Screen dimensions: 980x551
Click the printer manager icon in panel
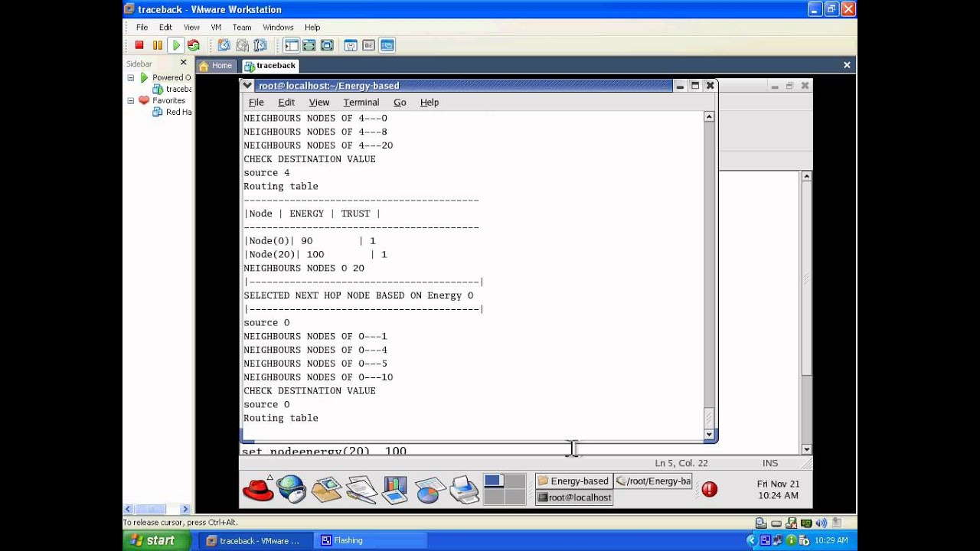pyautogui.click(x=464, y=488)
